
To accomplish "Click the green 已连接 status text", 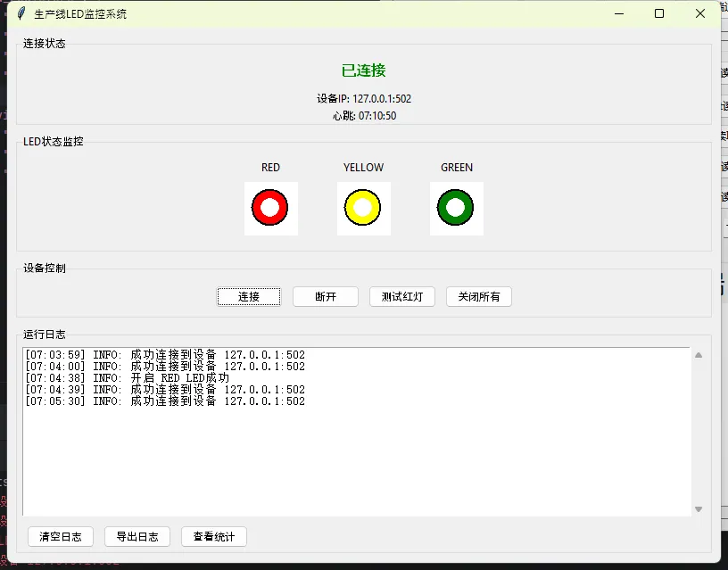I will (364, 70).
